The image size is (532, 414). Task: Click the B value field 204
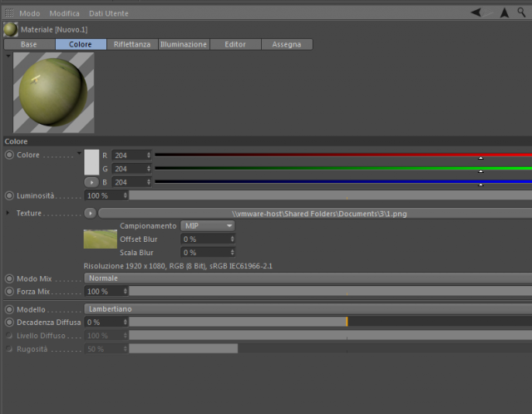coord(131,182)
